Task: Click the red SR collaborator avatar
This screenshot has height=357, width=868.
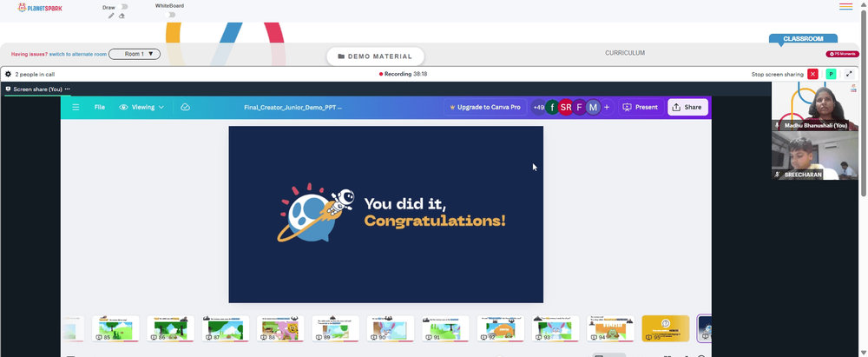Action: [x=565, y=107]
